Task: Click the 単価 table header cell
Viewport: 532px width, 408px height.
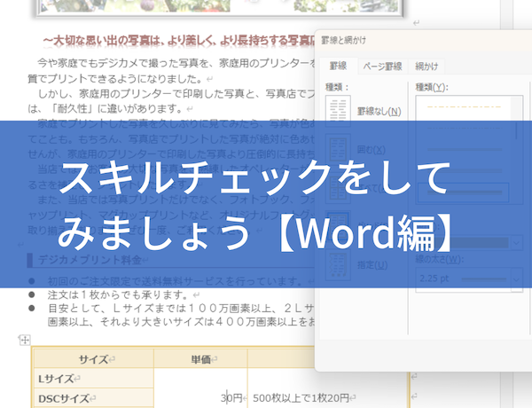Action: (200, 358)
